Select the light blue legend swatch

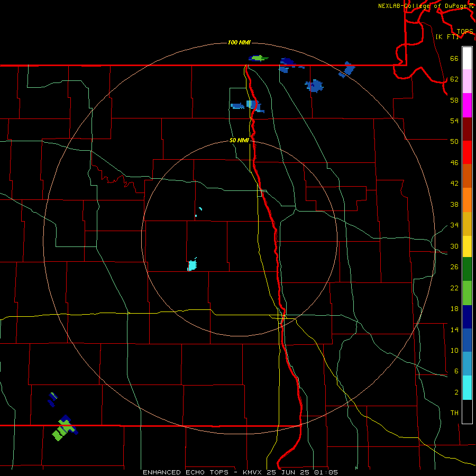(x=467, y=364)
